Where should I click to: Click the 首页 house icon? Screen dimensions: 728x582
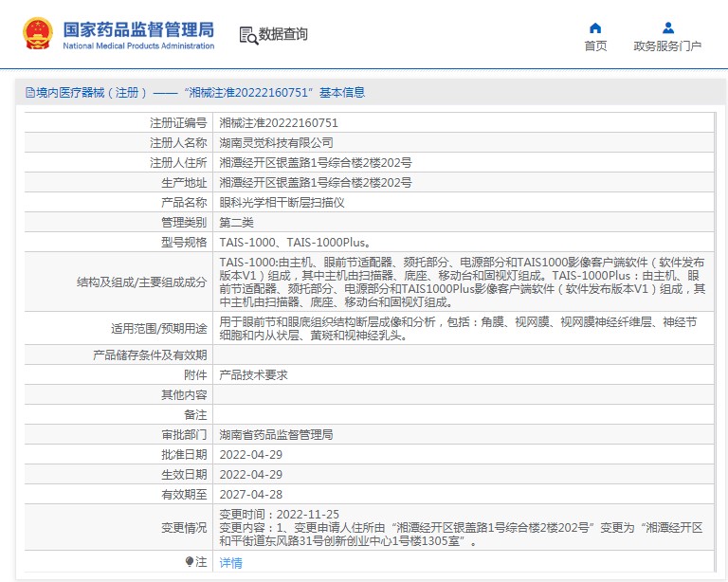pyautogui.click(x=595, y=27)
